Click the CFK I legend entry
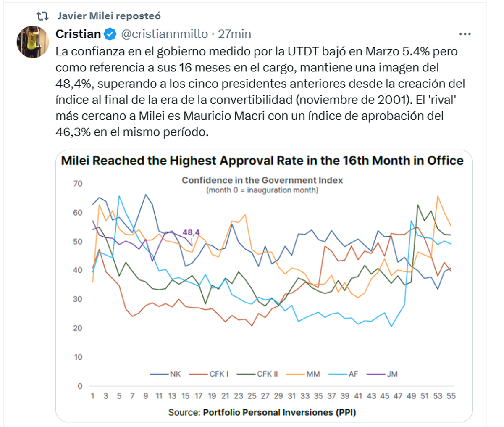Image resolution: width=504 pixels, height=427 pixels. click(x=218, y=374)
